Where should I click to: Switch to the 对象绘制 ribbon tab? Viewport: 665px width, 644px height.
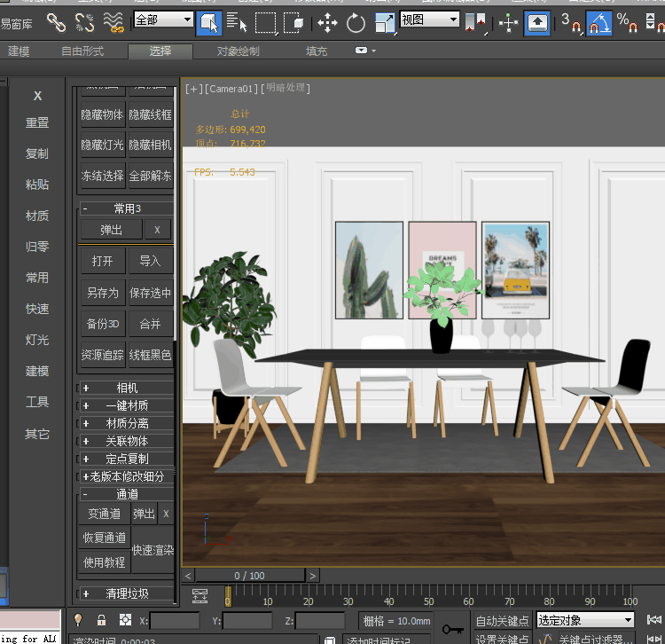click(238, 51)
